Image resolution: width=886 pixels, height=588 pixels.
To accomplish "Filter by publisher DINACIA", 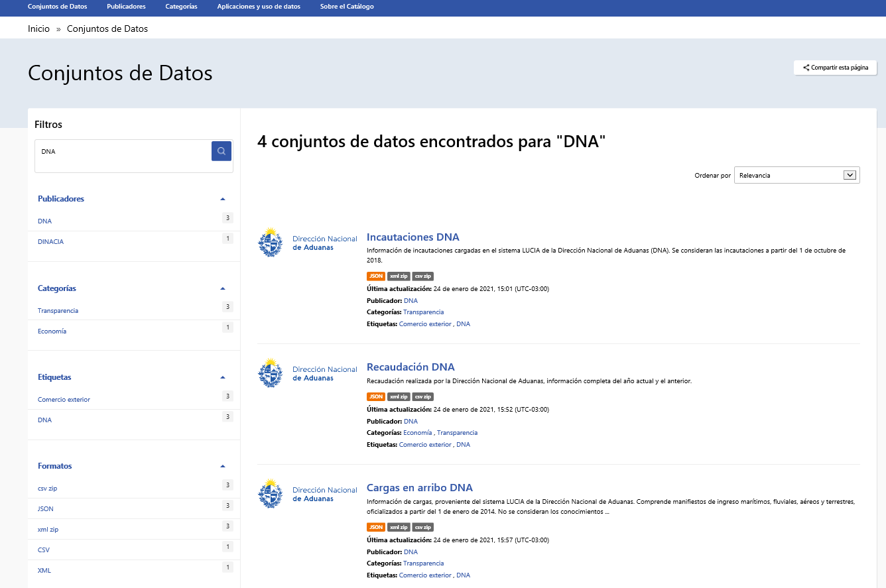I will coord(50,242).
